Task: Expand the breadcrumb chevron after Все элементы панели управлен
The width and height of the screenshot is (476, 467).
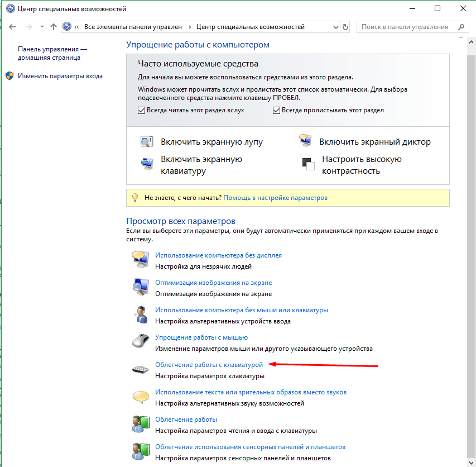Action: pos(190,27)
